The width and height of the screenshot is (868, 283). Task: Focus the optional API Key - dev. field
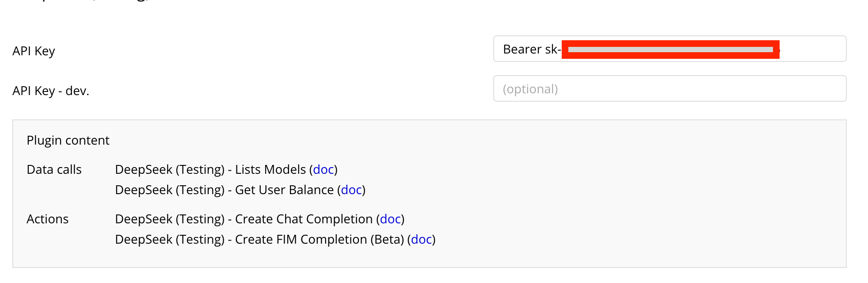669,89
